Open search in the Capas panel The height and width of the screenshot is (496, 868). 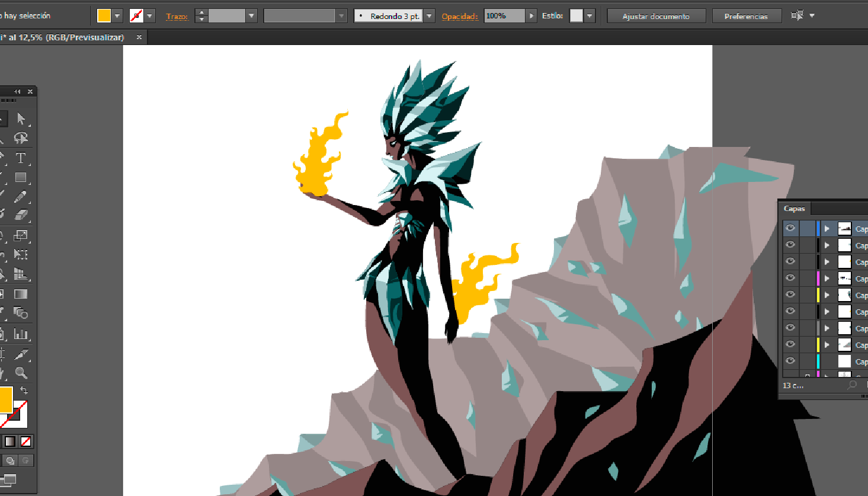click(x=852, y=385)
